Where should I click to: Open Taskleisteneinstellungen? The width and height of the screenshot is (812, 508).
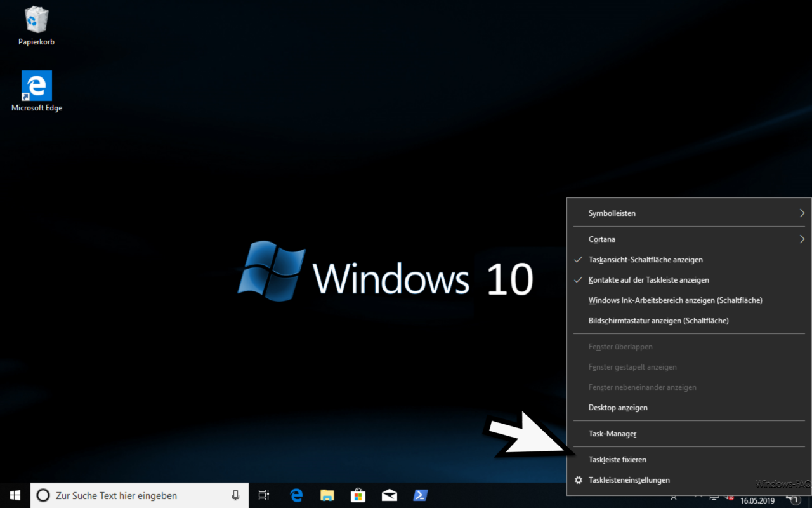(689, 480)
